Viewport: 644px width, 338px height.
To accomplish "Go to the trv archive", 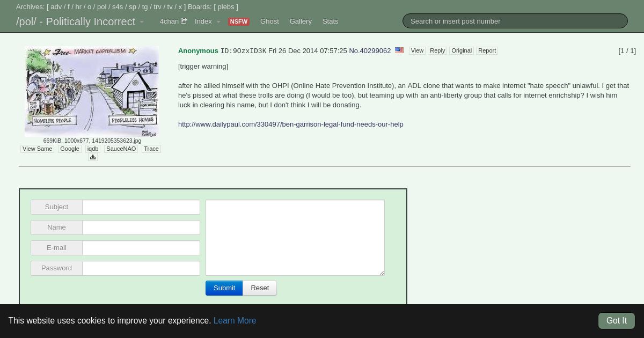I will coord(157,7).
